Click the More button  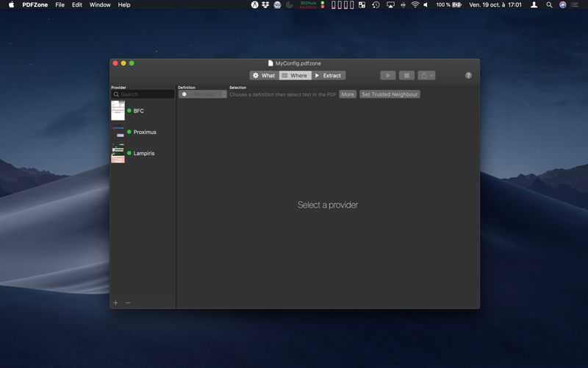click(348, 94)
